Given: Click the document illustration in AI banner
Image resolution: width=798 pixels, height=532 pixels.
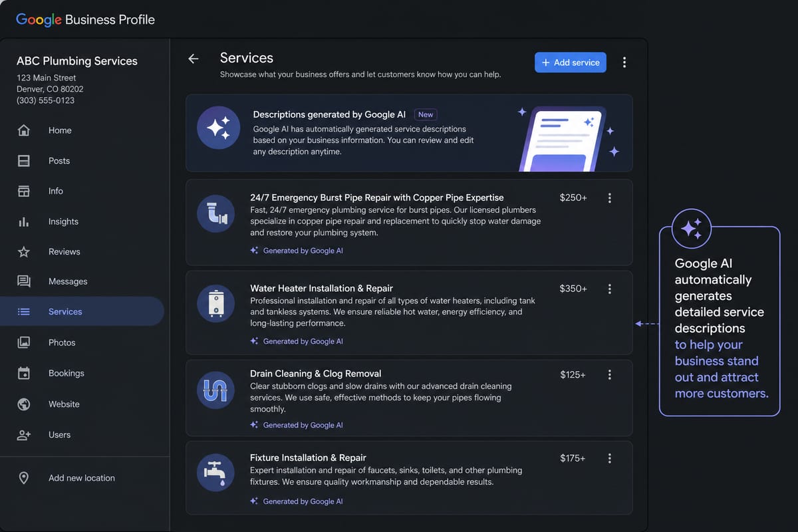Looking at the screenshot, I should pos(563,138).
